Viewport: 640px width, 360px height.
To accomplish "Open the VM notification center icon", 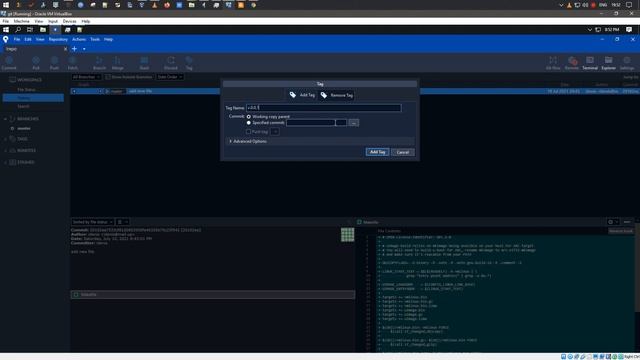I will coord(629,30).
